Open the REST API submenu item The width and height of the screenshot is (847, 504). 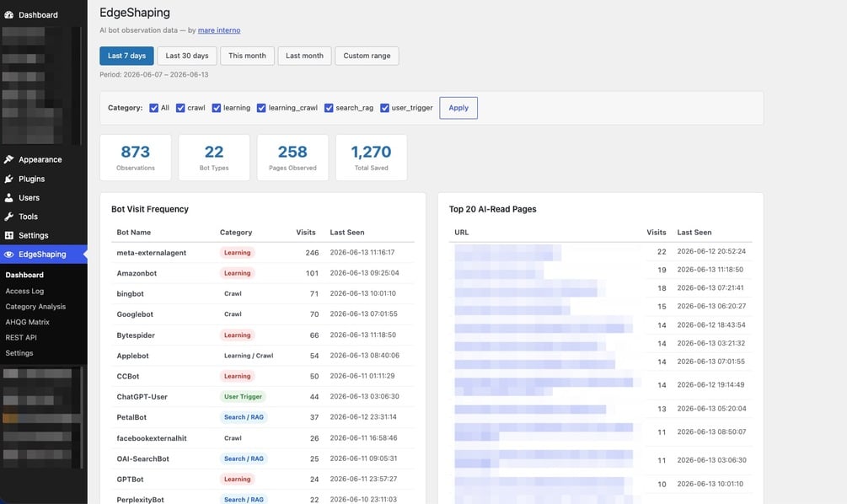tap(21, 338)
